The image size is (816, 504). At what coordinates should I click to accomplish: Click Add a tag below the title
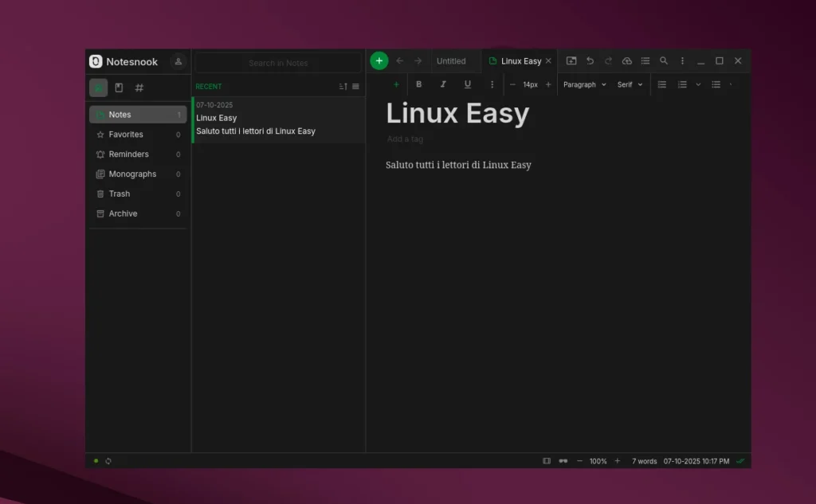coord(405,139)
